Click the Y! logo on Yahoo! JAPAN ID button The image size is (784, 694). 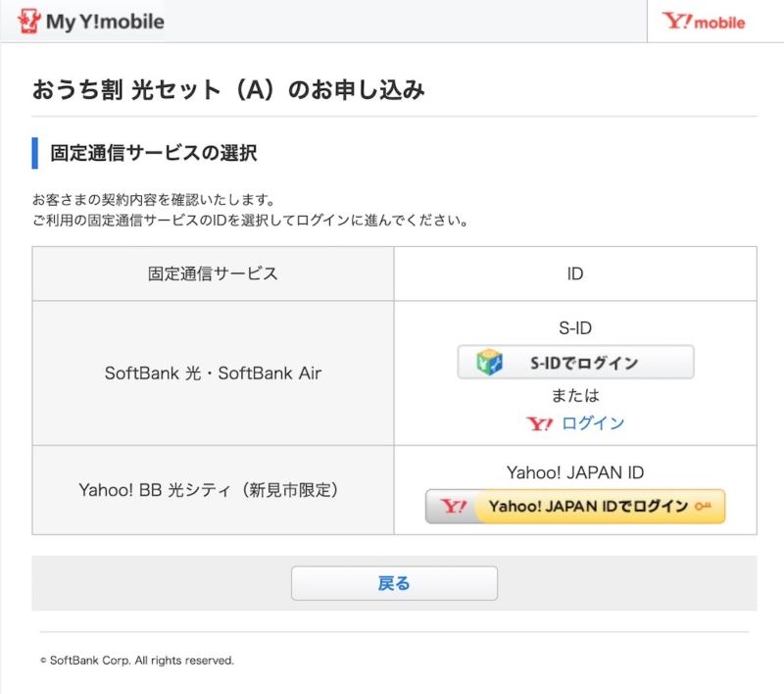coord(454,507)
